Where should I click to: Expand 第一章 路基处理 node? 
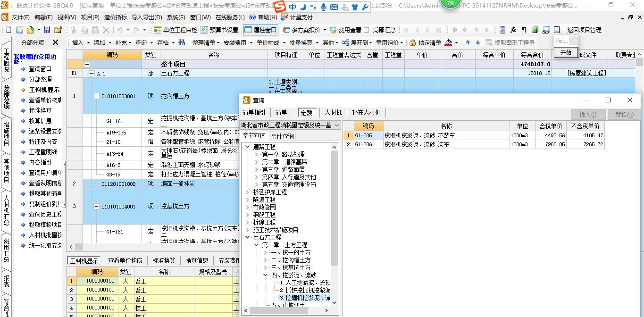[256, 154]
